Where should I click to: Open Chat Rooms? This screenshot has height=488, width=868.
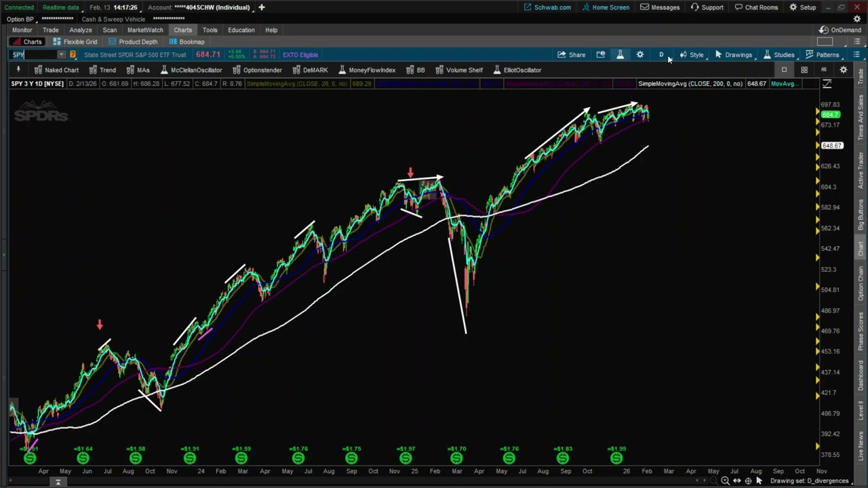(755, 7)
